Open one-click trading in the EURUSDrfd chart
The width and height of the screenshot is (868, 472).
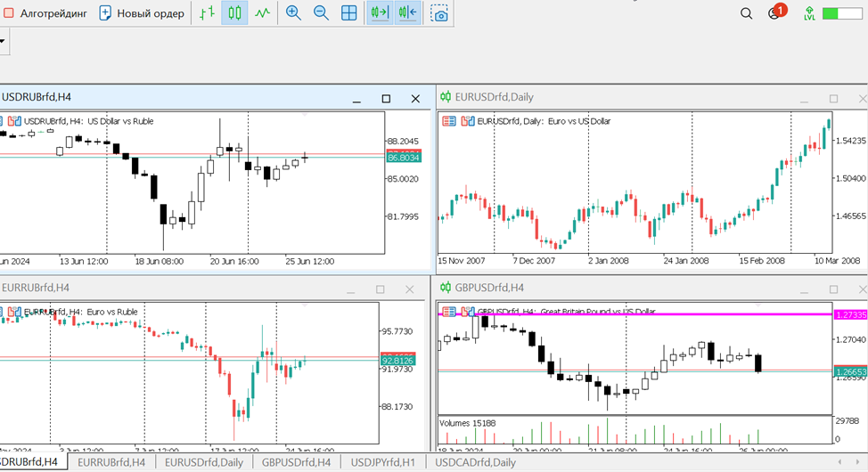point(469,121)
